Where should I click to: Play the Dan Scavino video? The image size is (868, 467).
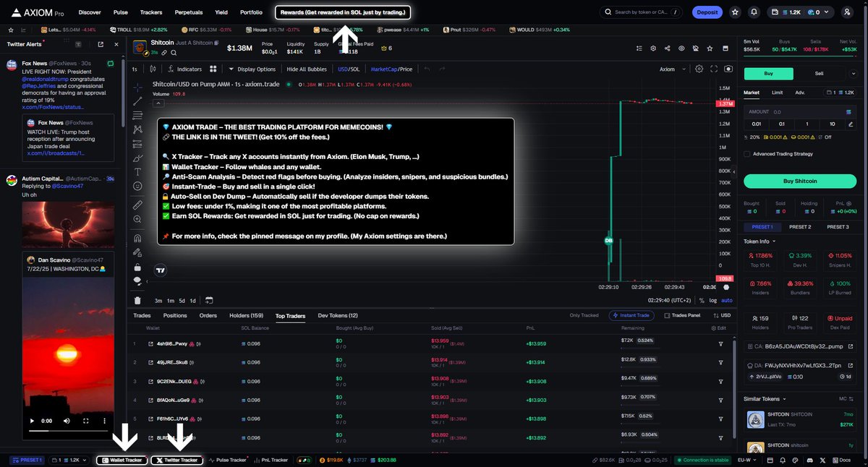[x=31, y=420]
